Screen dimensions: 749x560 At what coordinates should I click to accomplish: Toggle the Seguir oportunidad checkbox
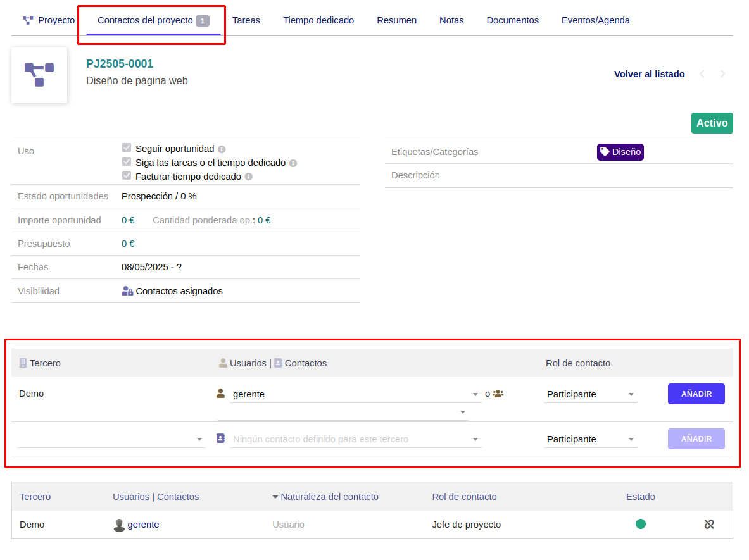click(x=127, y=148)
